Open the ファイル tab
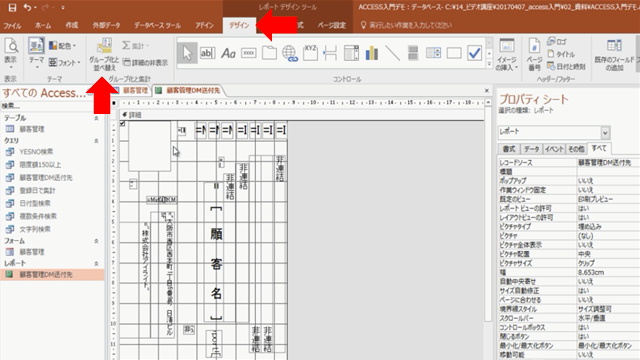This screenshot has height=360, width=640. (12, 25)
